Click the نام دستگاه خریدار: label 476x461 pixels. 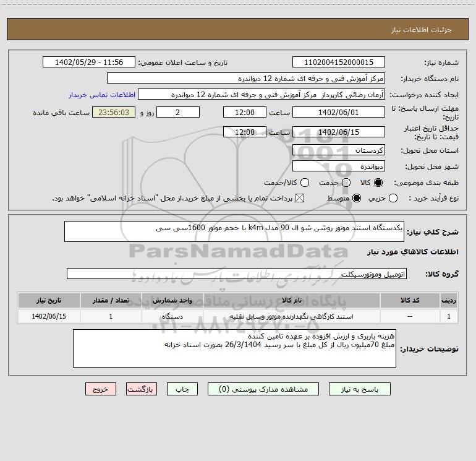pyautogui.click(x=430, y=79)
